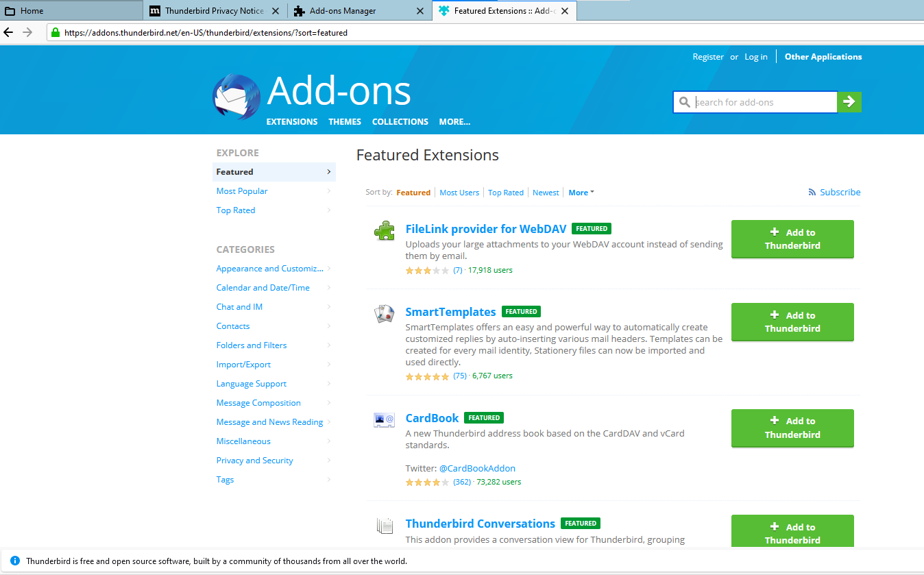
Task: Open the EXTENSIONS menu in the header
Action: 292,122
